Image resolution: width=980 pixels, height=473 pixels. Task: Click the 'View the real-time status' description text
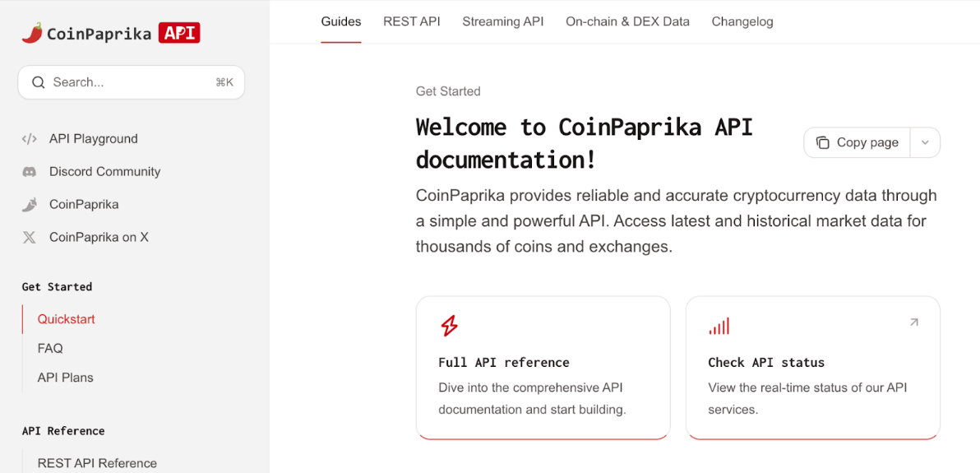click(807, 399)
